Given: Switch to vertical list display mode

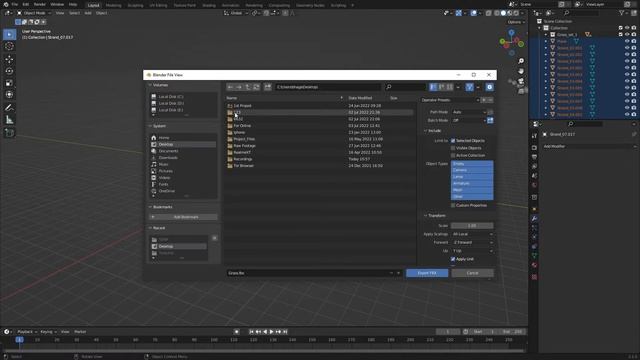Looking at the screenshot, I should click(433, 87).
